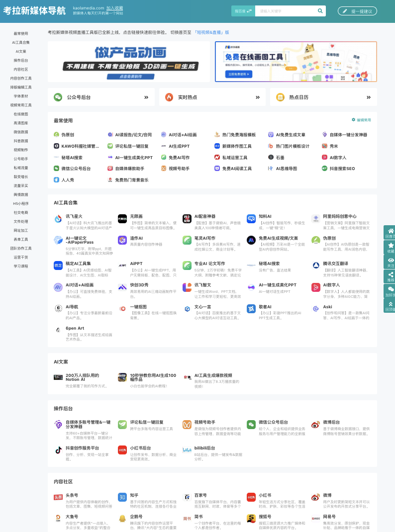Open the 文心一言 icon
Screen dimensions: 395x532
(187, 309)
